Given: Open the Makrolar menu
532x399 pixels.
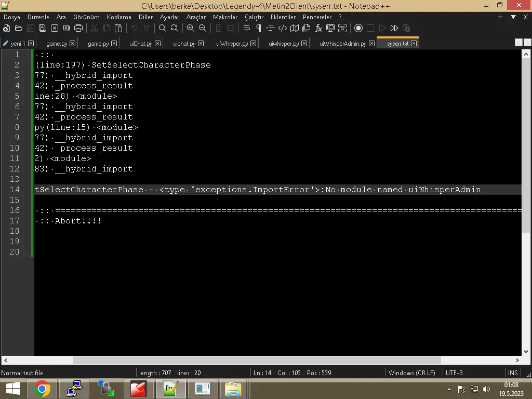Looking at the screenshot, I should coord(225,17).
